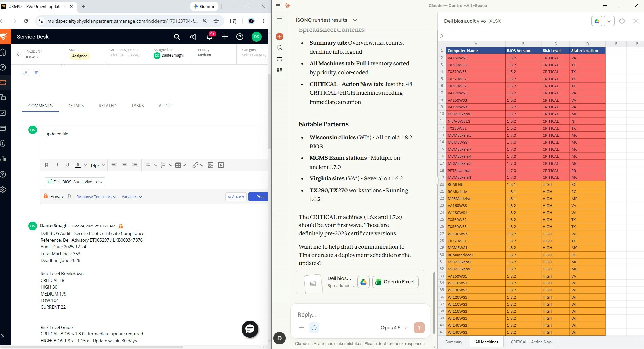644x349 pixels.
Task: Open the help question mark icon
Action: click(x=240, y=37)
